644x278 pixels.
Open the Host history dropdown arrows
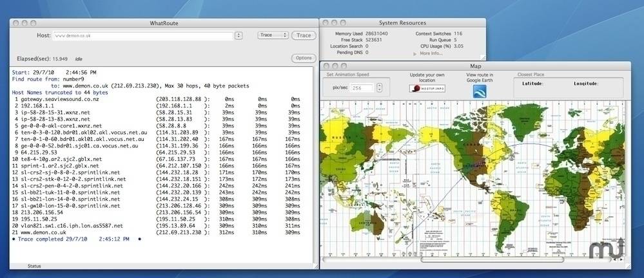coord(239,35)
